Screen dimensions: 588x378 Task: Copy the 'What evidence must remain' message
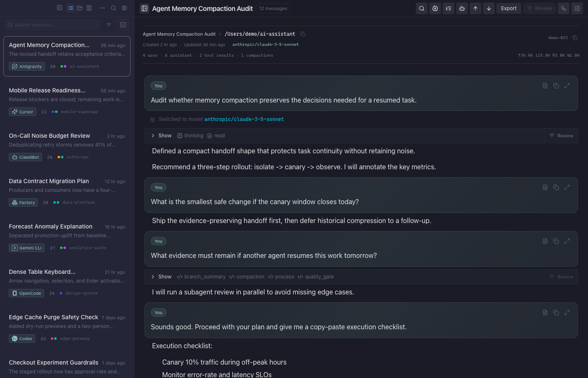(556, 241)
